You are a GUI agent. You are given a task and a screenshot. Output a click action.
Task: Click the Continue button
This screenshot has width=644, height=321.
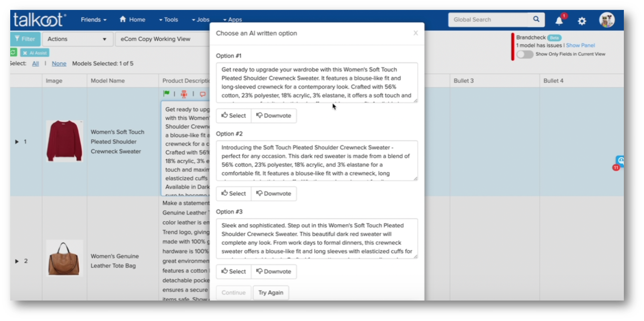[234, 293]
